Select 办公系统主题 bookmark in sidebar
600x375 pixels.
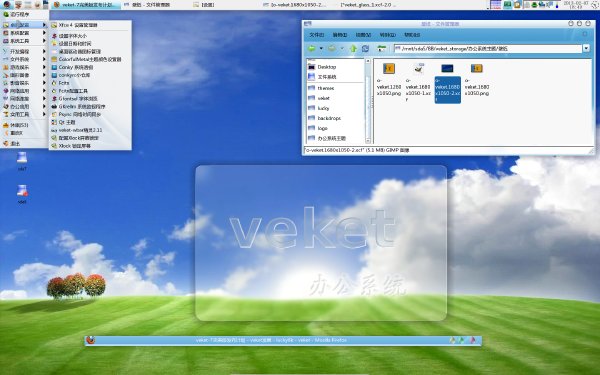tap(335, 138)
